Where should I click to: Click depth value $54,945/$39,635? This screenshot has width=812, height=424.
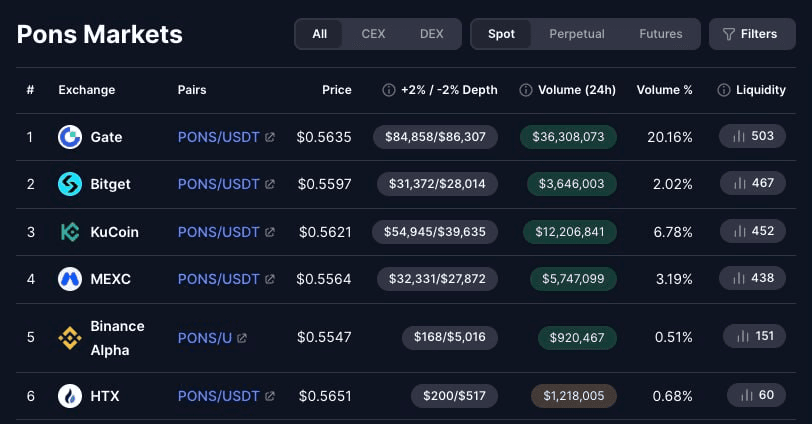point(435,232)
